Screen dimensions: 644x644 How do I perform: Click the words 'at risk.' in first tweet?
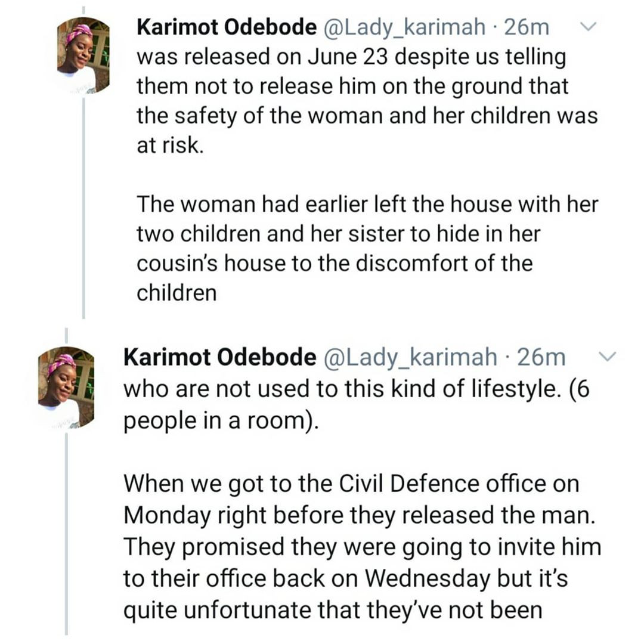click(170, 145)
